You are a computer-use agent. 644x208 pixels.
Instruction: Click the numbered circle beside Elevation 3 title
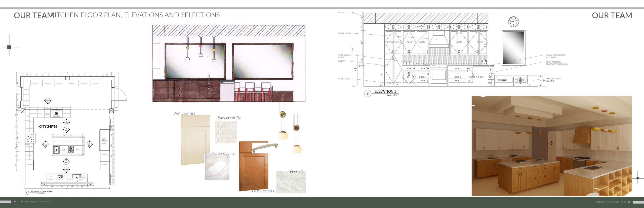coord(367,93)
